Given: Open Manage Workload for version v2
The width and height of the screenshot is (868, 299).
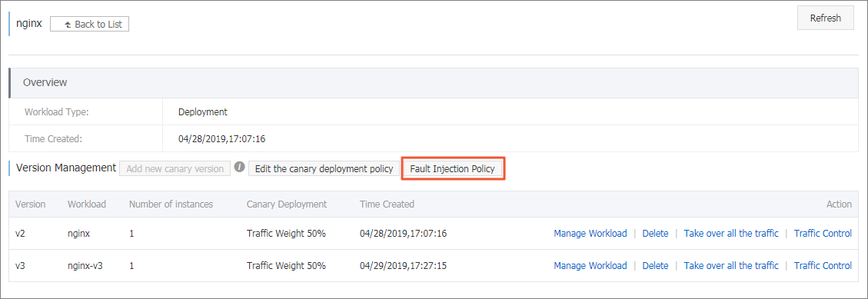Looking at the screenshot, I should tap(590, 234).
